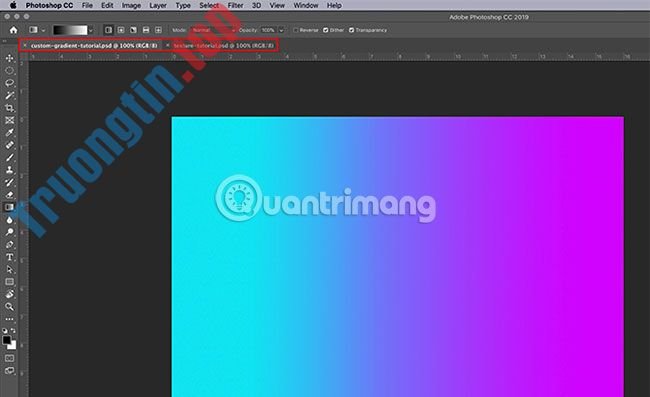Viewport: 650px width, 397px height.
Task: Select the Frame tool
Action: 10,120
